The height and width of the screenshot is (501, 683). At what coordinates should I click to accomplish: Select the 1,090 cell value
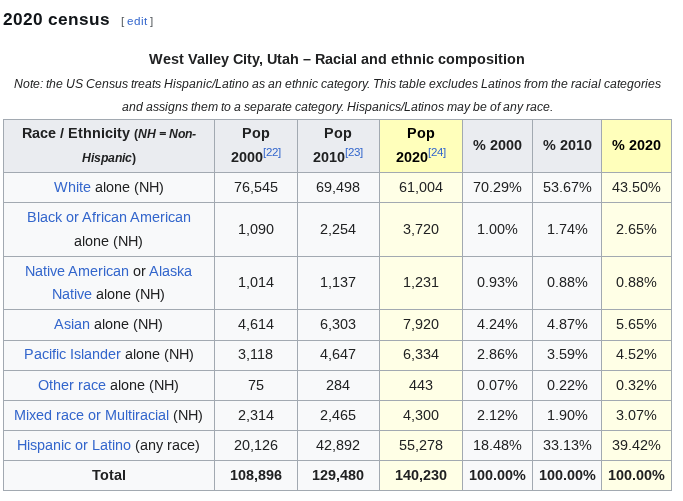tap(256, 229)
